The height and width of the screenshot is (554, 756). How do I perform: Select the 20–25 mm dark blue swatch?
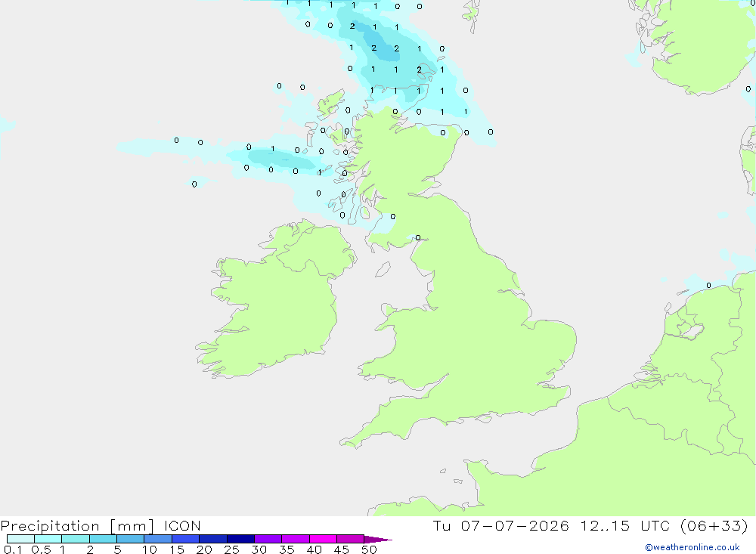213,539
